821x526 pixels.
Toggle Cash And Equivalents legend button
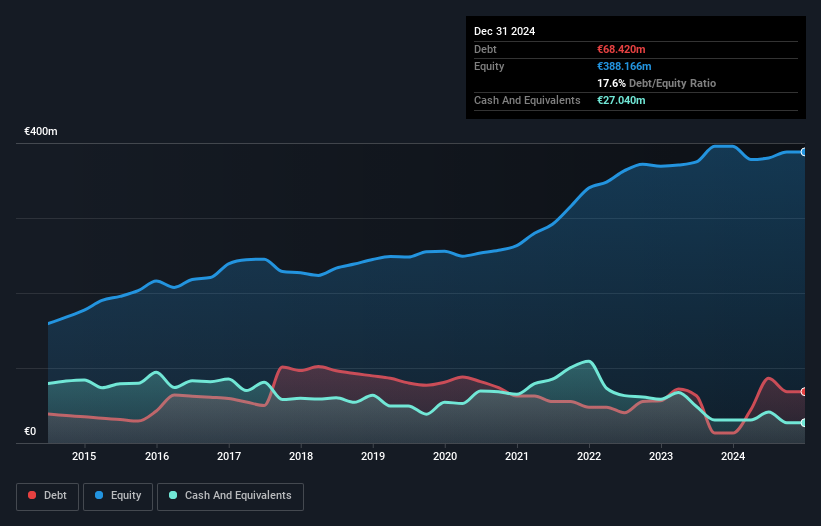point(230,496)
